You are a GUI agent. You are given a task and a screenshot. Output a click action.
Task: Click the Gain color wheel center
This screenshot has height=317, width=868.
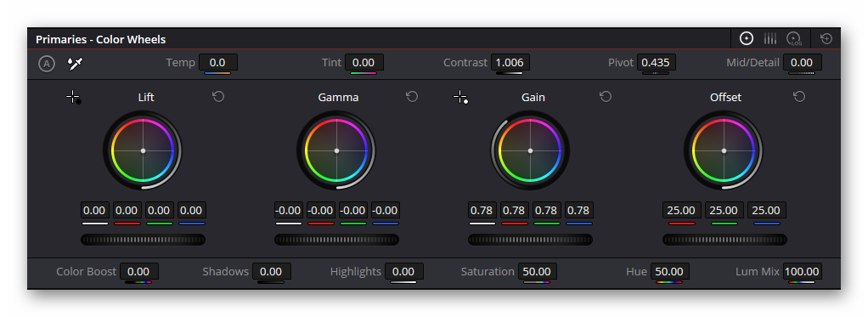tap(530, 150)
